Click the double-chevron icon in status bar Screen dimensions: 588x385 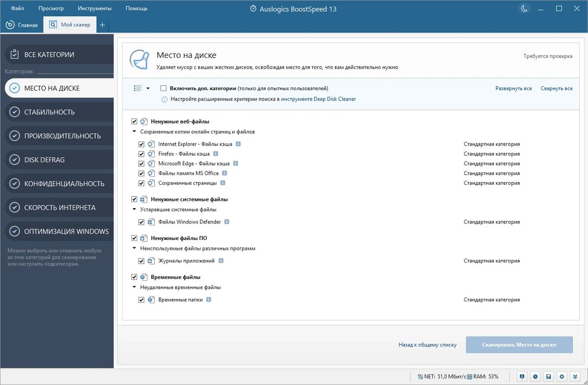tap(575, 377)
